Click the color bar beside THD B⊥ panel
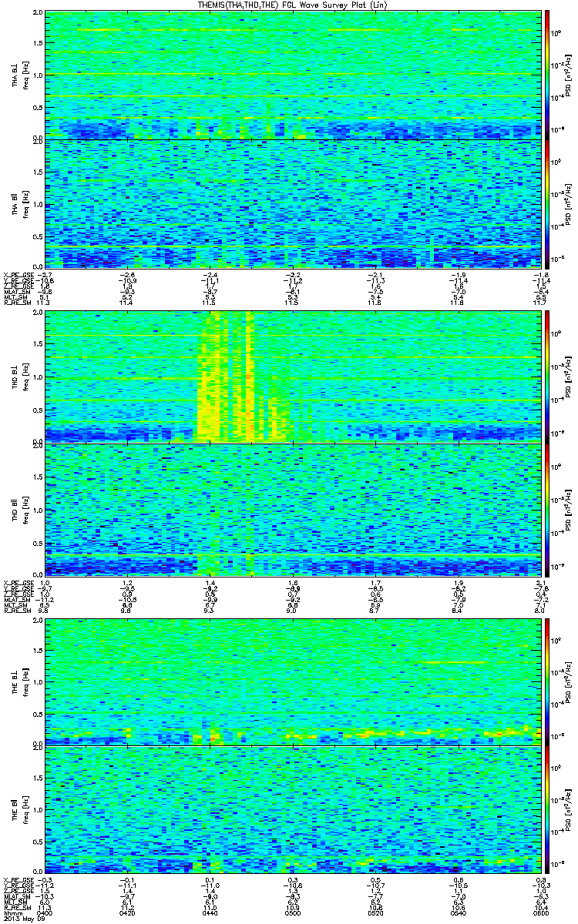Image resolution: width=578 pixels, height=924 pixels. tap(546, 377)
